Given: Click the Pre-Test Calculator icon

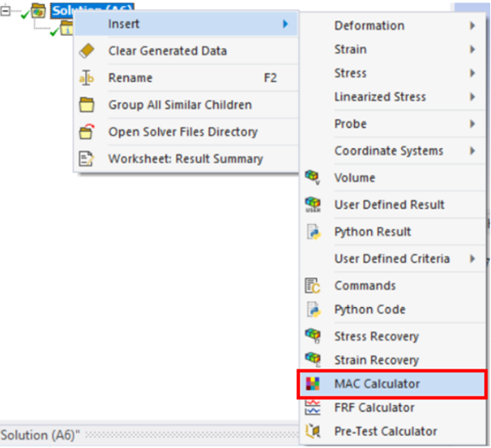Looking at the screenshot, I should pyautogui.click(x=313, y=431).
